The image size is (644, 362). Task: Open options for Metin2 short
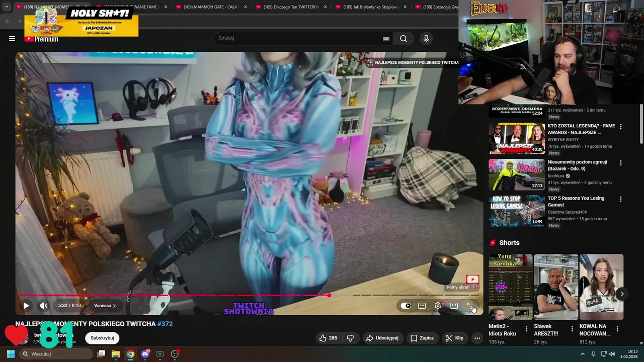527,329
